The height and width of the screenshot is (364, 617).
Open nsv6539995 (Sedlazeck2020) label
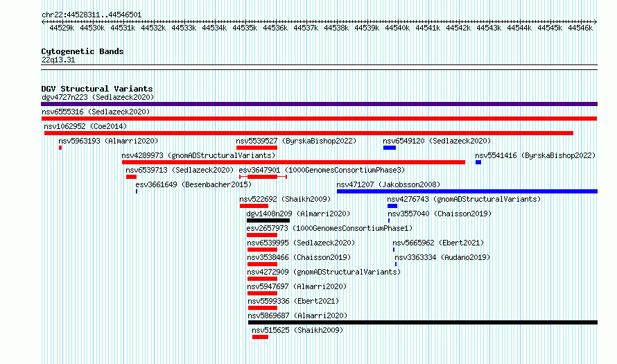coord(301,243)
